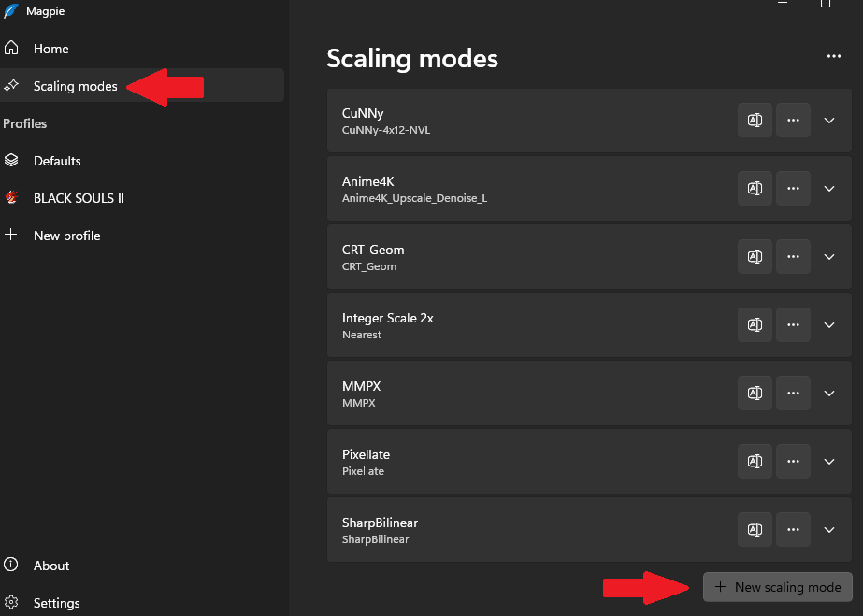Expand the CuNNy scaling mode

pos(829,121)
